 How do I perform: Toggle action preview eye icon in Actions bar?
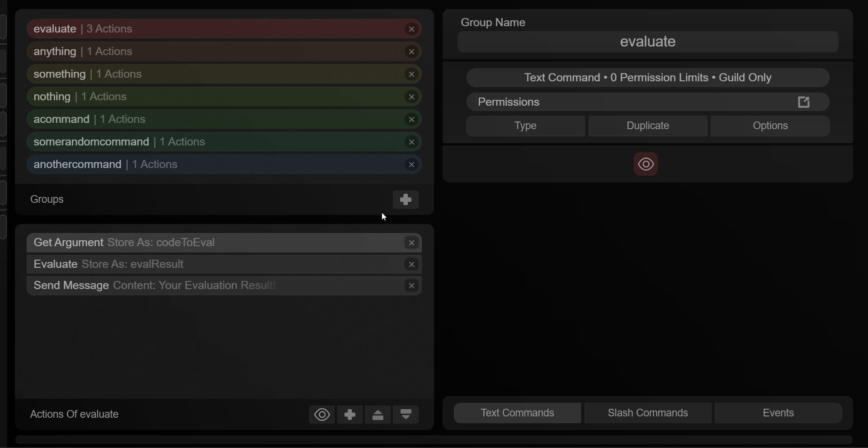coord(322,415)
